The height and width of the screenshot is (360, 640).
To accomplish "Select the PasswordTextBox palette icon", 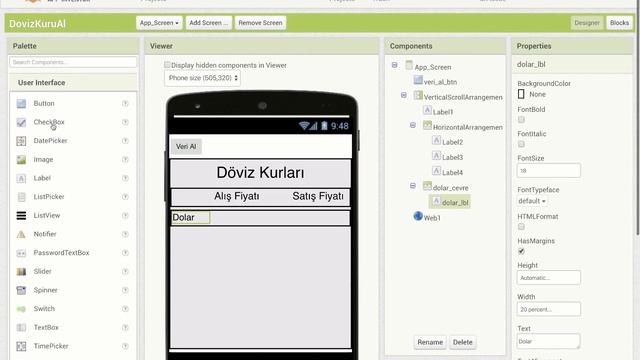I will click(21, 253).
